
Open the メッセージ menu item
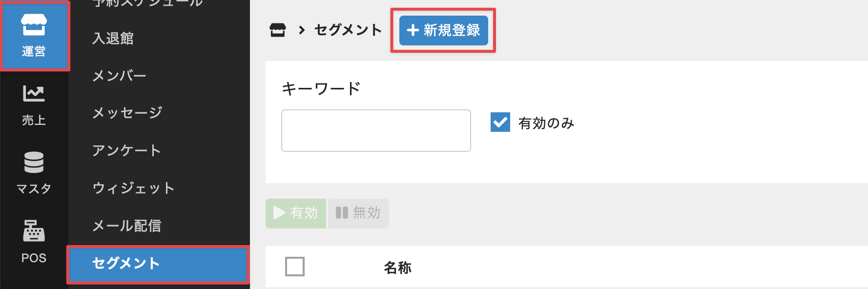tap(126, 113)
